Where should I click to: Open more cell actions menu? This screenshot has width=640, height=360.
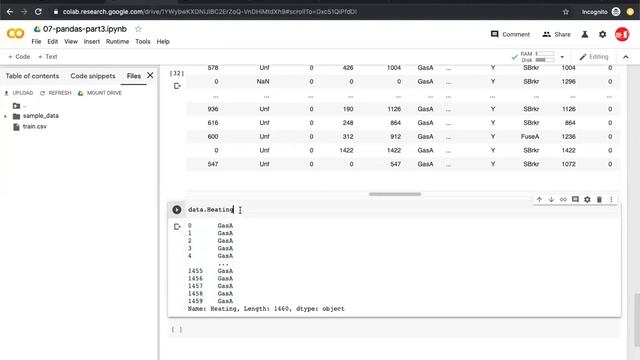611,200
